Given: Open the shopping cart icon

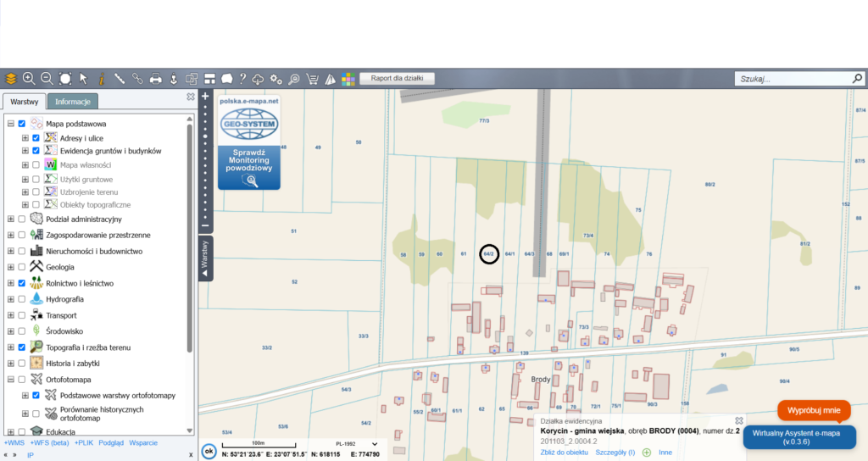Looking at the screenshot, I should (312, 79).
